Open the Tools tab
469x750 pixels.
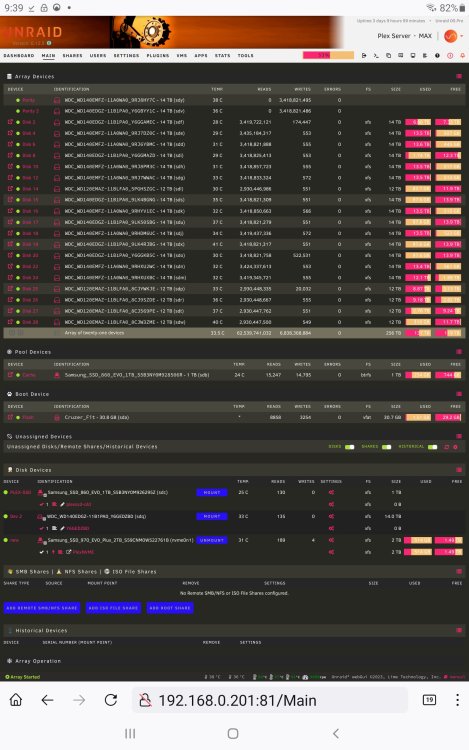pyautogui.click(x=245, y=55)
